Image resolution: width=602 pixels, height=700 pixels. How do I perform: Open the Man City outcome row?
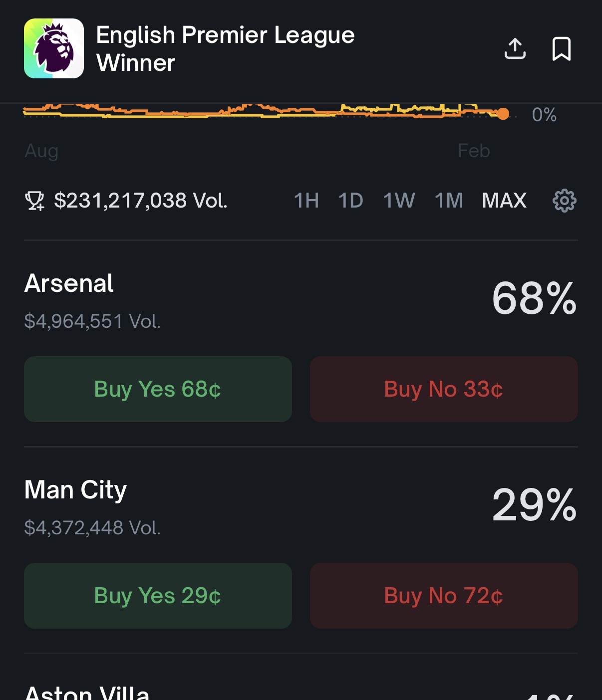75,490
